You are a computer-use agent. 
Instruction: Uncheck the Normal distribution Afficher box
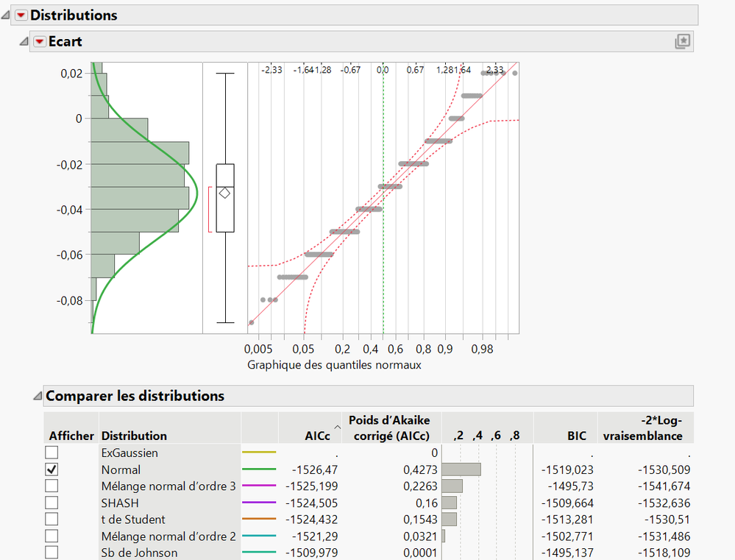coord(51,469)
